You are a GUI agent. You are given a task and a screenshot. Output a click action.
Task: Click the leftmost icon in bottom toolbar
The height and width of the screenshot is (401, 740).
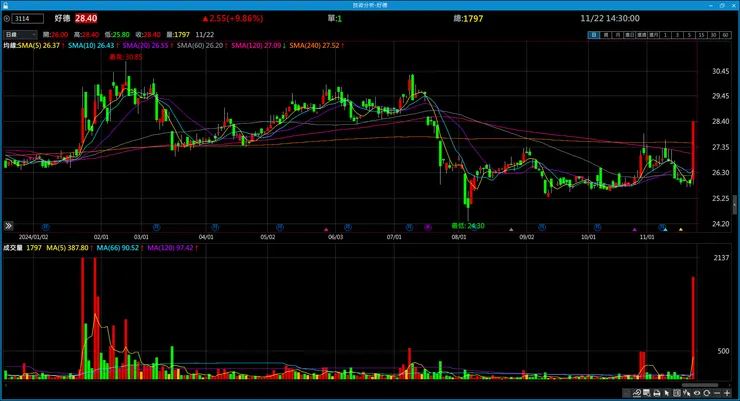(626, 393)
